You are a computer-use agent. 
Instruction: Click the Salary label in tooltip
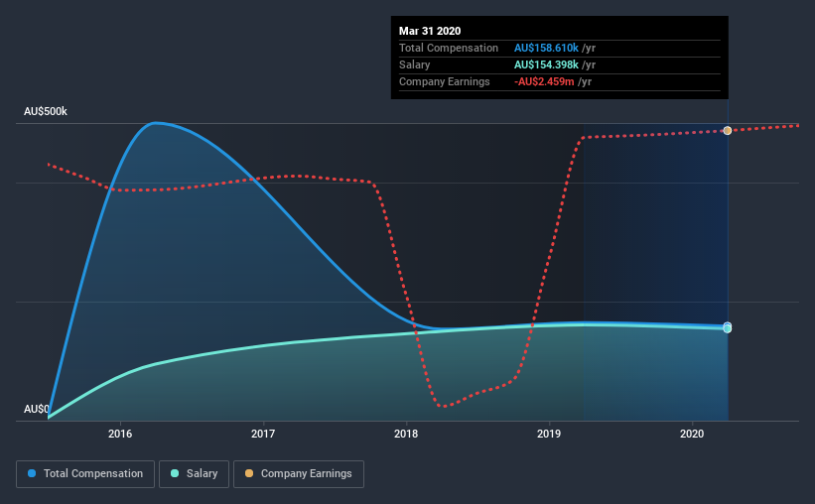[x=414, y=64]
